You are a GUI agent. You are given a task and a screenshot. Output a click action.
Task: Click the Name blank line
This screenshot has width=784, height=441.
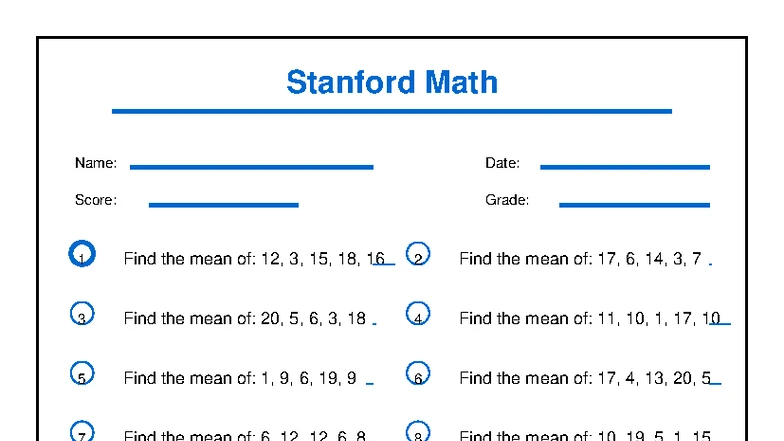[x=251, y=167]
